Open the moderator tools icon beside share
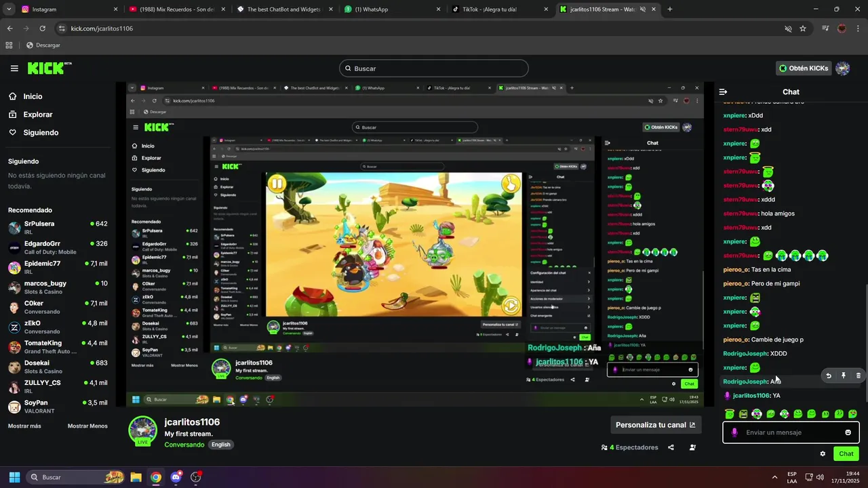This screenshot has height=488, width=868. [x=692, y=447]
